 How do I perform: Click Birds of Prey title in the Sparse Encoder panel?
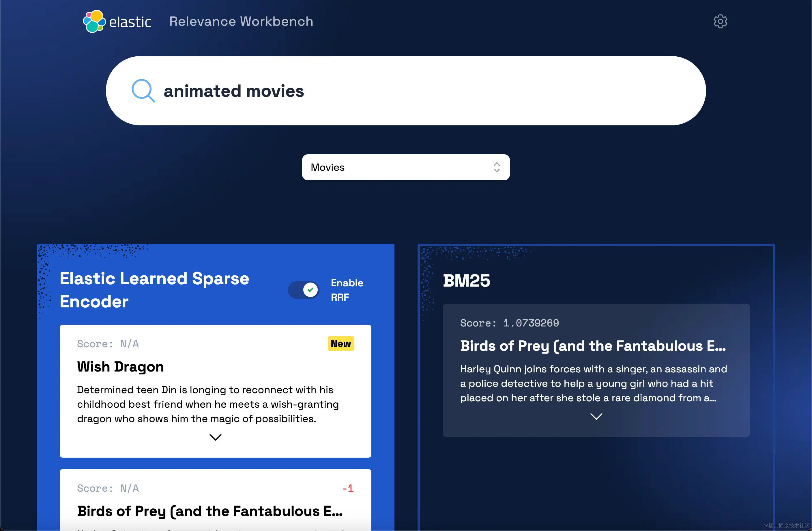(x=209, y=511)
